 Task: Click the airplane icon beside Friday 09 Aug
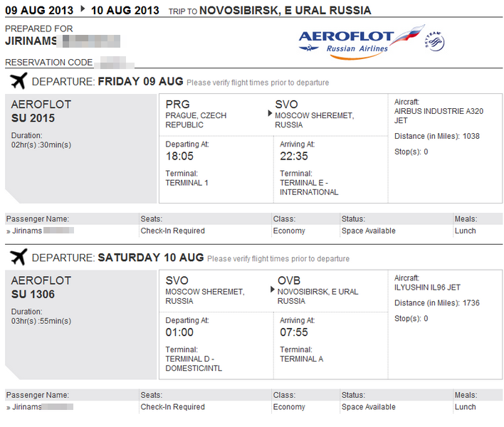coord(19,80)
